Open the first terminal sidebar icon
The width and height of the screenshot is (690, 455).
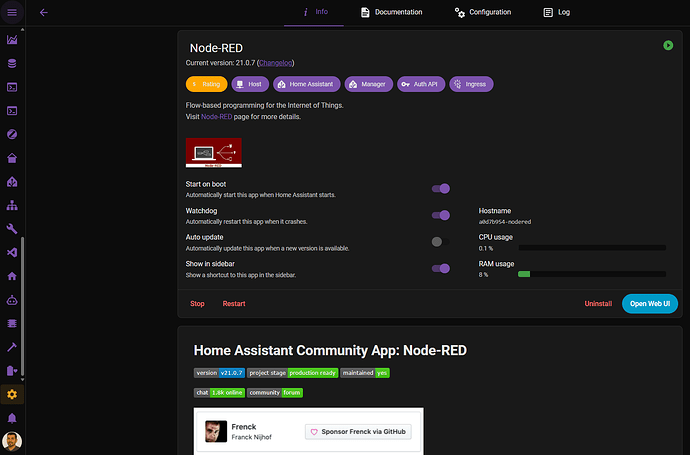pos(12,87)
